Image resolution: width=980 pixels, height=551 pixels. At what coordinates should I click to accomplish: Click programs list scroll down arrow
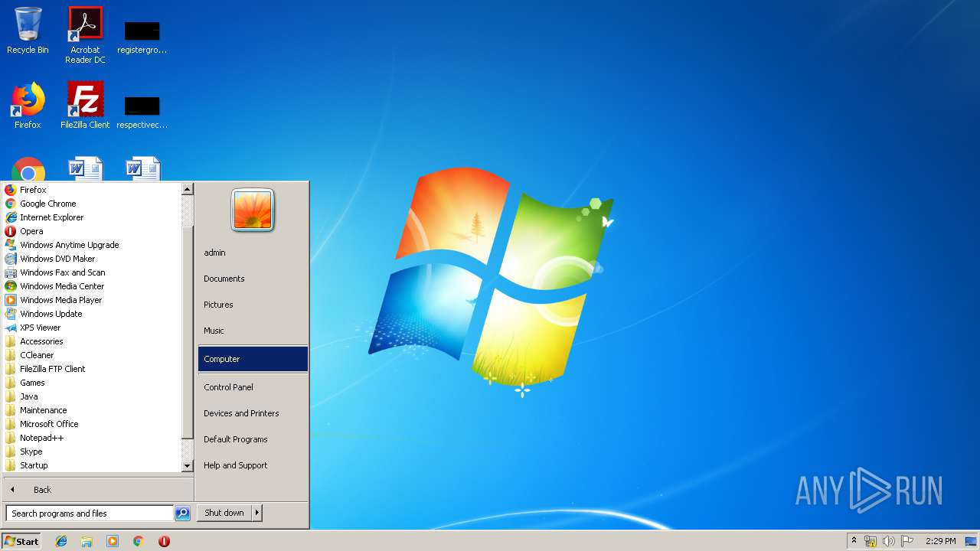pos(188,465)
